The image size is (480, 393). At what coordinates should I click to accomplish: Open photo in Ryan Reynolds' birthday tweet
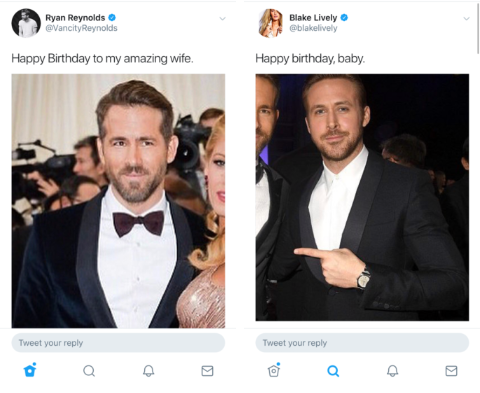(x=118, y=201)
